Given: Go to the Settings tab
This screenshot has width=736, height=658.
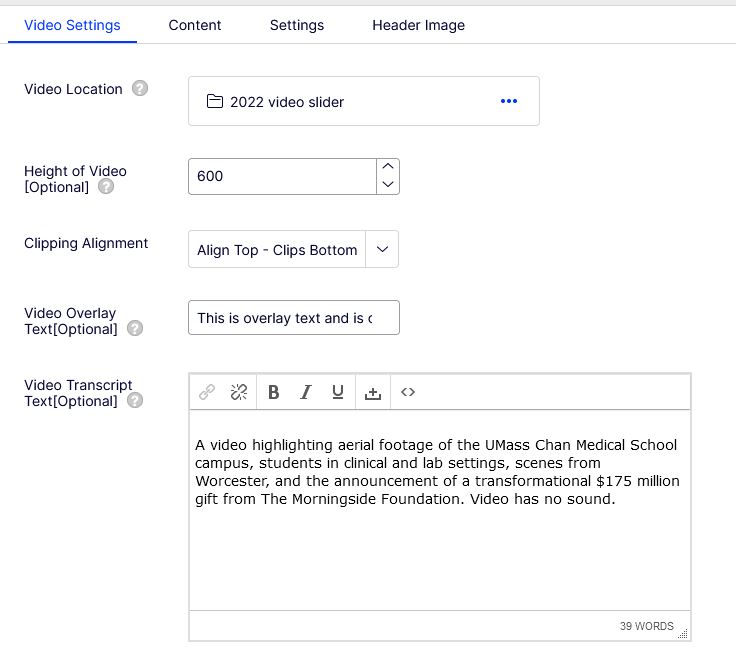Looking at the screenshot, I should click(x=297, y=25).
